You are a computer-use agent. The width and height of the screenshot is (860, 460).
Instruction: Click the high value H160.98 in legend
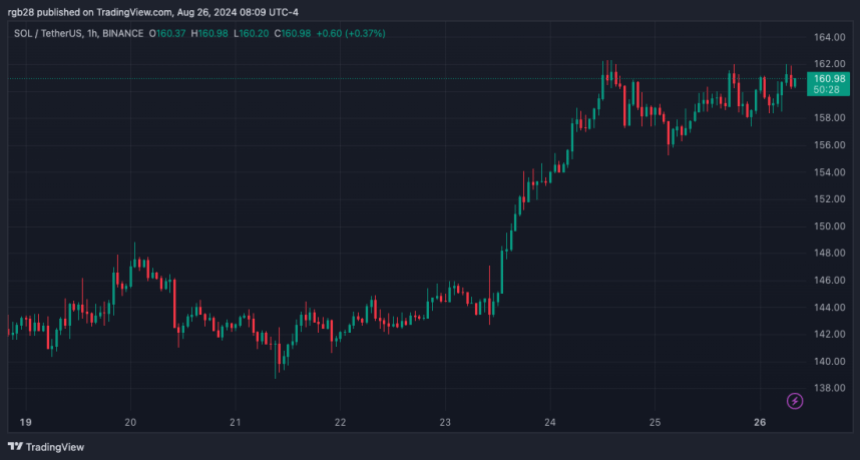point(210,33)
